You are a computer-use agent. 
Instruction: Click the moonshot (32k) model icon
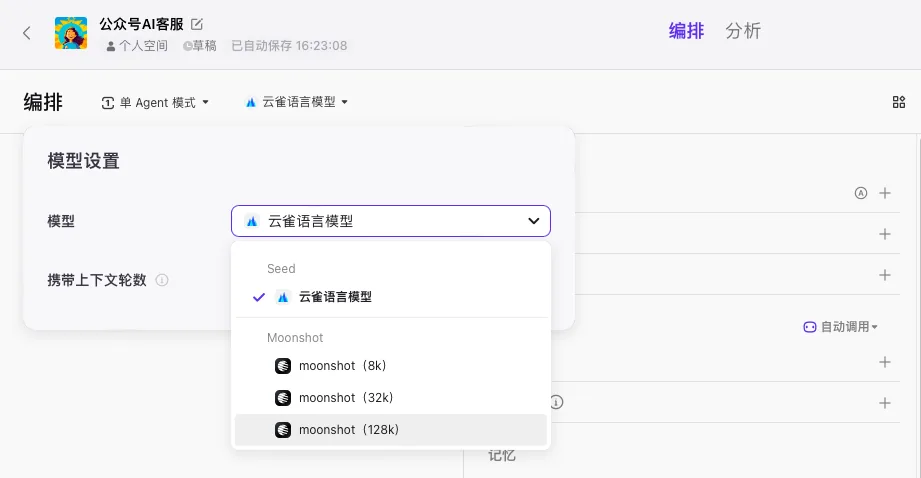[x=283, y=398]
